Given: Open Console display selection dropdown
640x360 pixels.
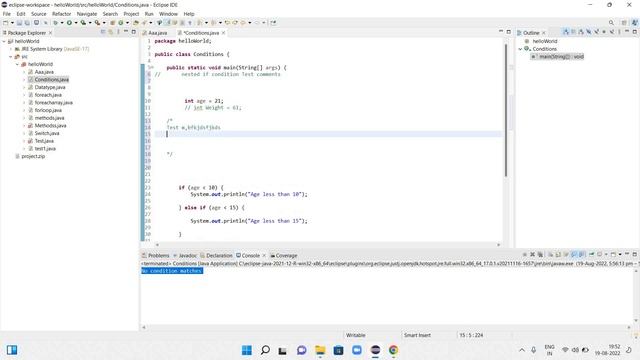Looking at the screenshot, I should (606, 254).
